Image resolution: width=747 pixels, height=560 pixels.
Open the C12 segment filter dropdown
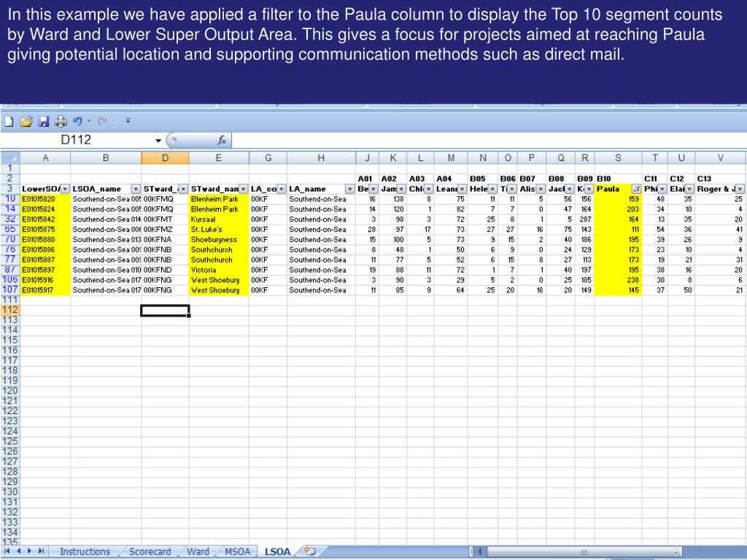(689, 189)
